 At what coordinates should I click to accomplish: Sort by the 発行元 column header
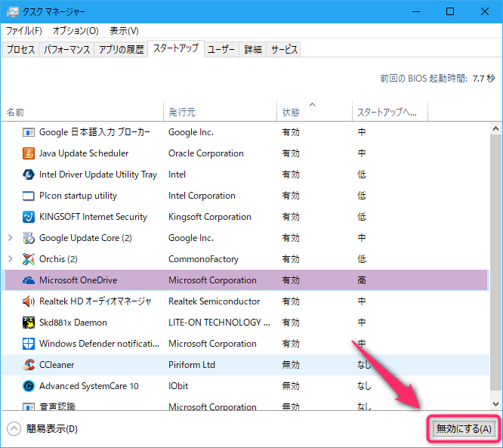click(220, 112)
